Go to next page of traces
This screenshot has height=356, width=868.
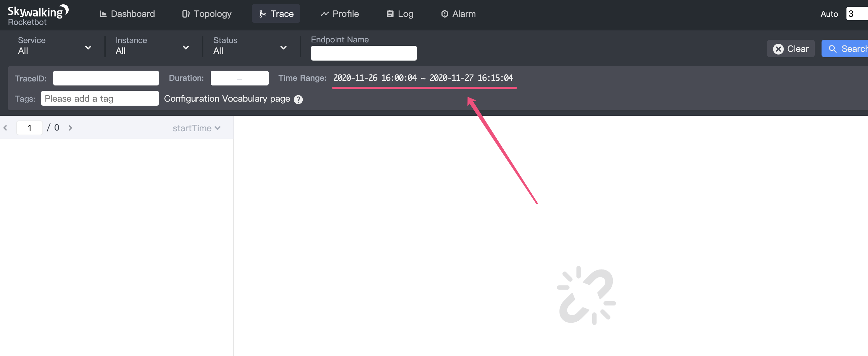point(70,128)
